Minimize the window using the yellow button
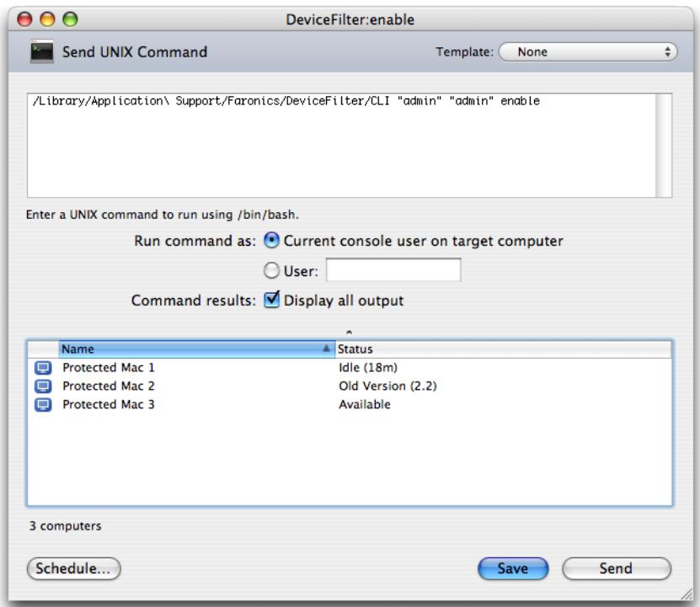This screenshot has height=607, width=700. 47,19
